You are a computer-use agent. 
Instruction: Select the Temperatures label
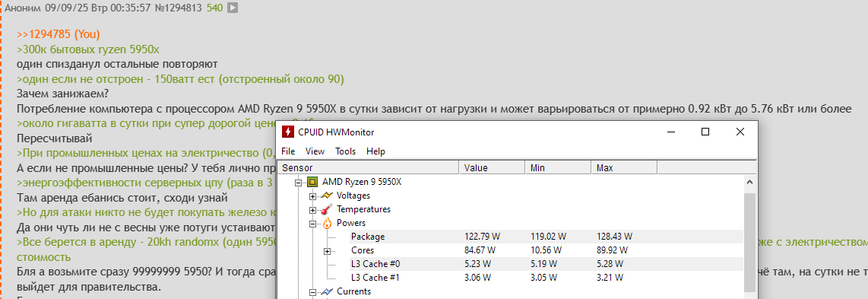pos(364,209)
